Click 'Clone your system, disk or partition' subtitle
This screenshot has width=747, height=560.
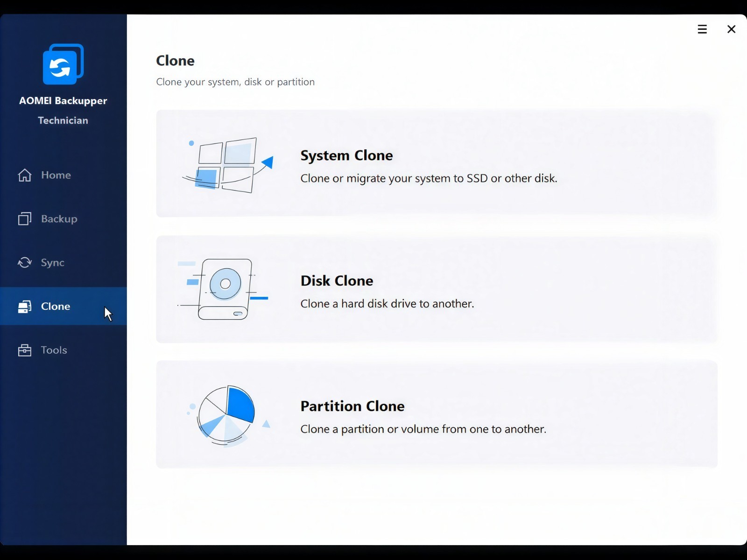click(235, 82)
